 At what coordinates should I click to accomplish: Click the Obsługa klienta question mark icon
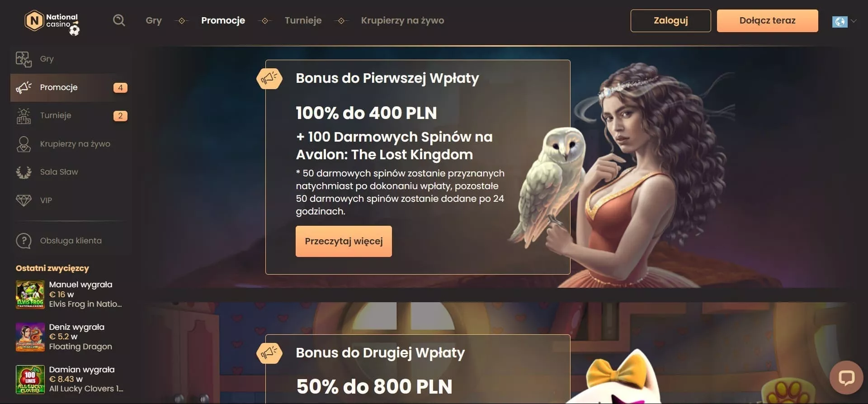pos(24,241)
